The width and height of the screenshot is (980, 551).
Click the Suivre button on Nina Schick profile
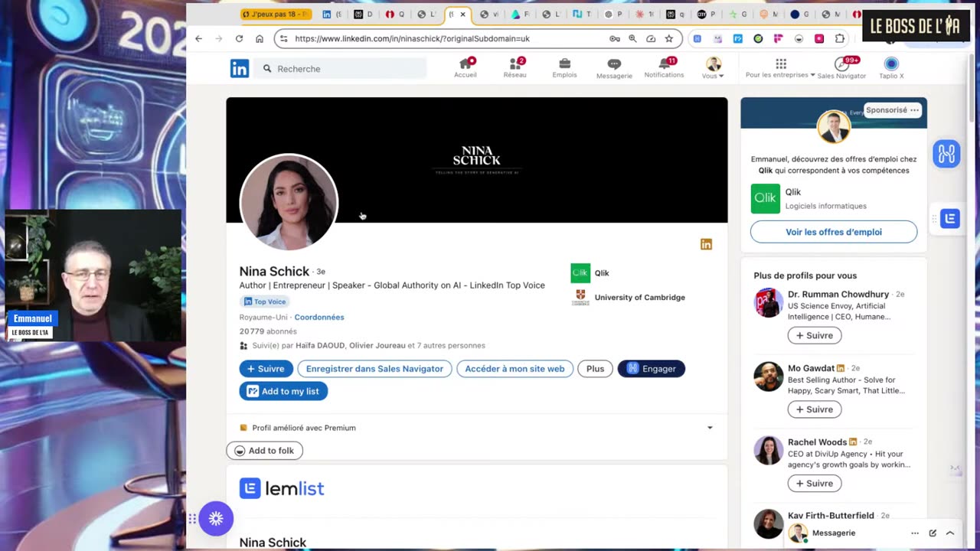(x=266, y=369)
